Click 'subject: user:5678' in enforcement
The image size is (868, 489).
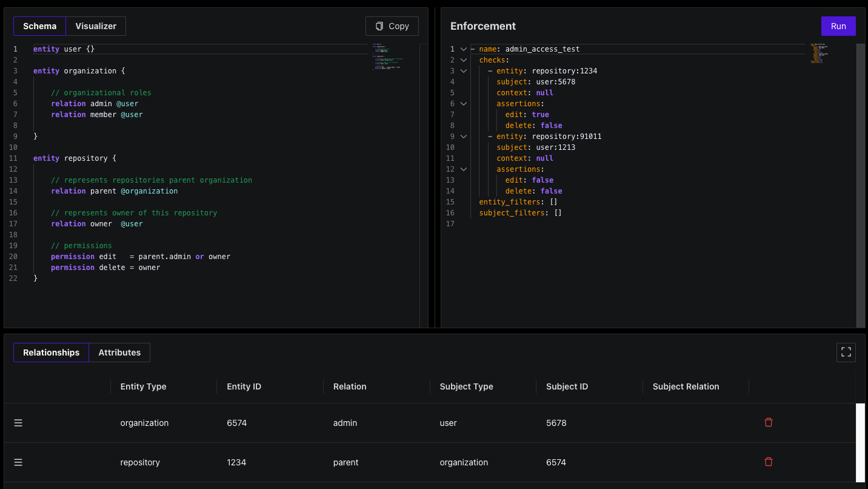pyautogui.click(x=536, y=82)
